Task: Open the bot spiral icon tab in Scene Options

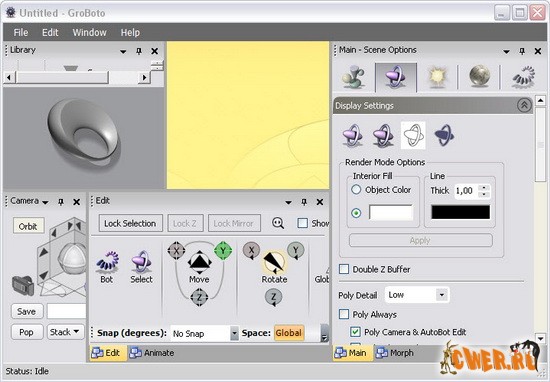Action: 523,76
